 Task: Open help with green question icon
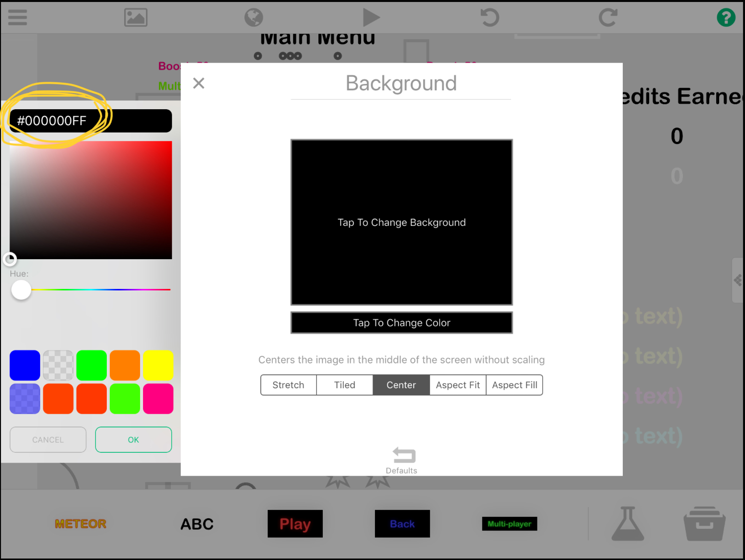726,17
